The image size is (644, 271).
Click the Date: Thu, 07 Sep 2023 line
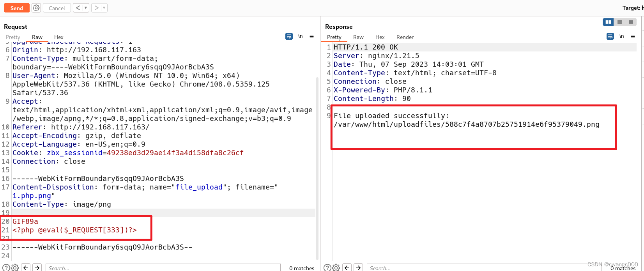coord(409,64)
